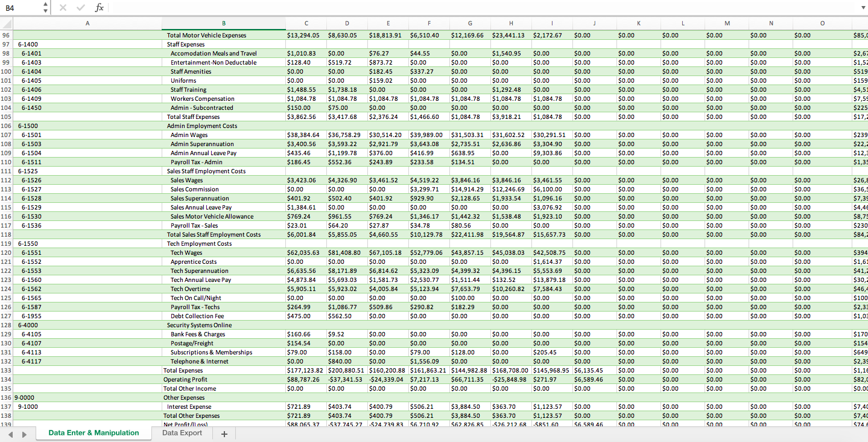868x442 pixels.
Task: Click the $81,408.80 Tech Wages cell
Action: pos(347,253)
